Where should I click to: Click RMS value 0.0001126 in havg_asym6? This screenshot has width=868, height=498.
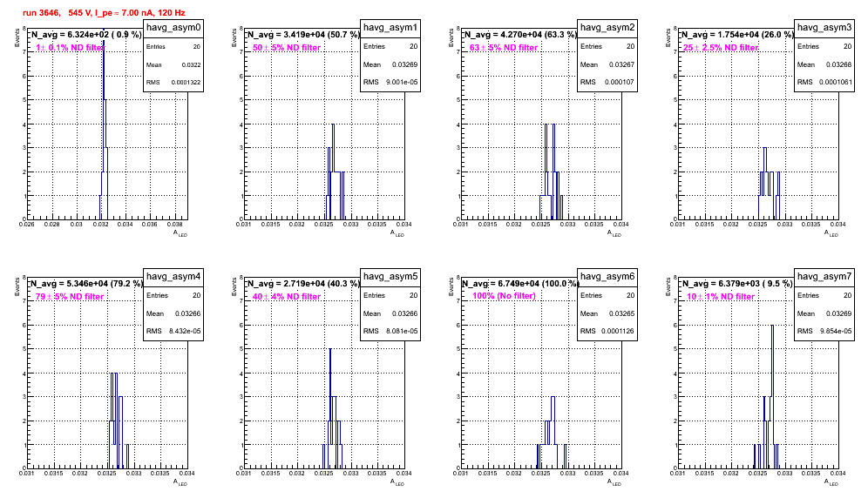click(x=619, y=332)
